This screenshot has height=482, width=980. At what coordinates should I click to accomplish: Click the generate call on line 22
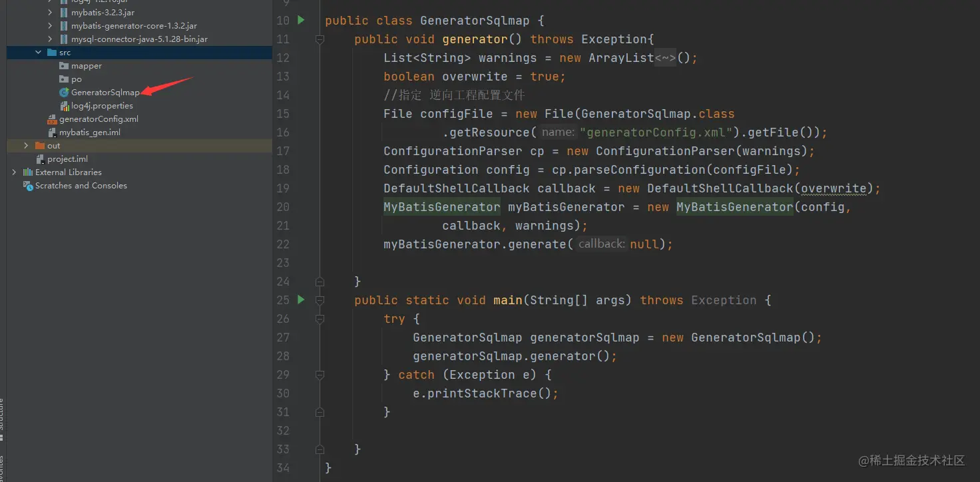(x=537, y=244)
